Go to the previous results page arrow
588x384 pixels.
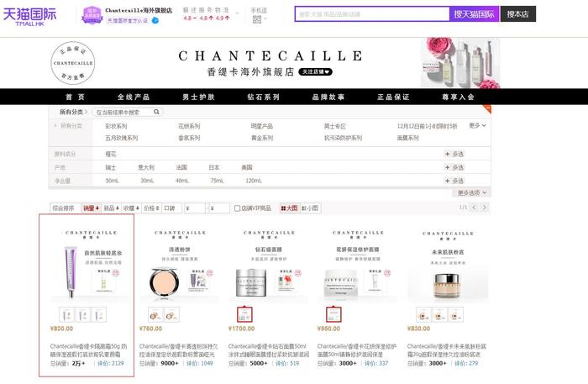click(x=474, y=208)
